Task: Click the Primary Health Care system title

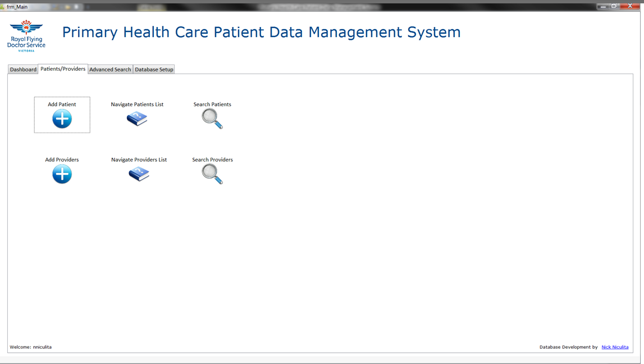Action: click(x=261, y=32)
